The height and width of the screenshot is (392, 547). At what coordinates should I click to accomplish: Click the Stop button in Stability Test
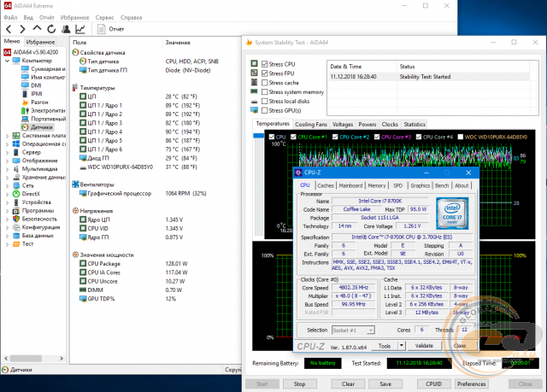299,384
